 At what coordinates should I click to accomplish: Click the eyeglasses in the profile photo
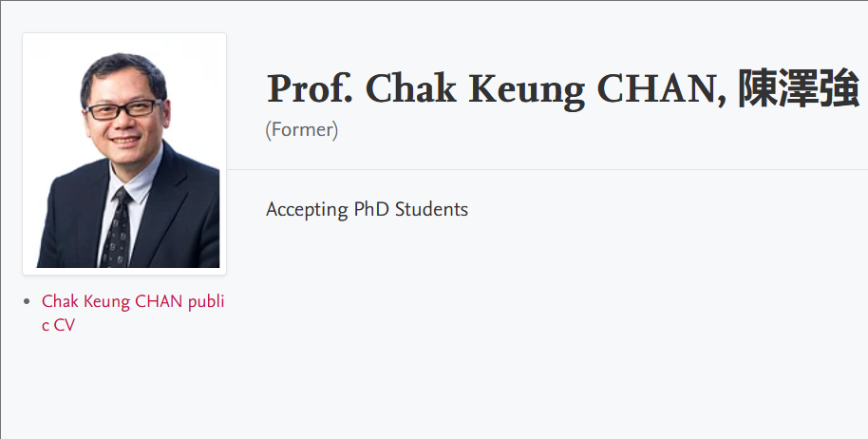click(x=122, y=109)
